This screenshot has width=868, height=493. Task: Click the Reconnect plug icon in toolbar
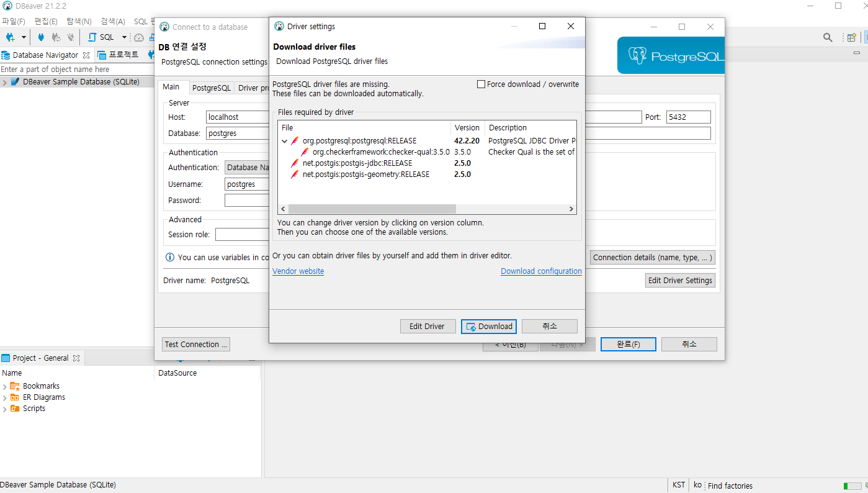(x=56, y=37)
